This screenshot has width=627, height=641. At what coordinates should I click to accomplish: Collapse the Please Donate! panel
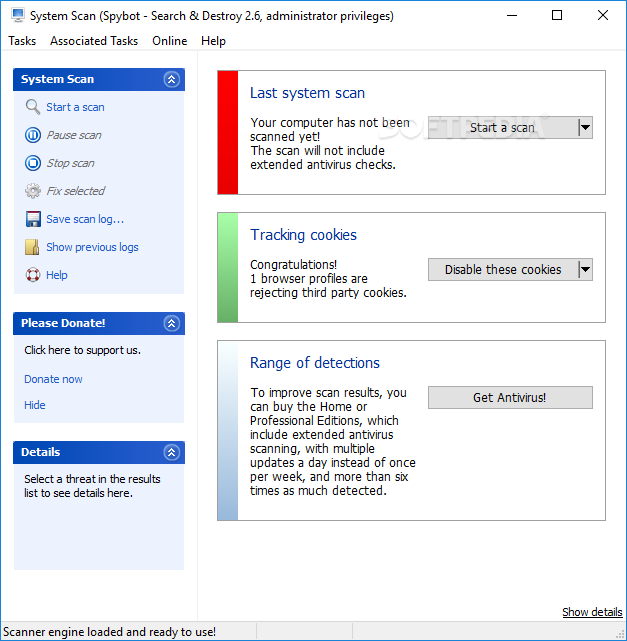[x=171, y=323]
